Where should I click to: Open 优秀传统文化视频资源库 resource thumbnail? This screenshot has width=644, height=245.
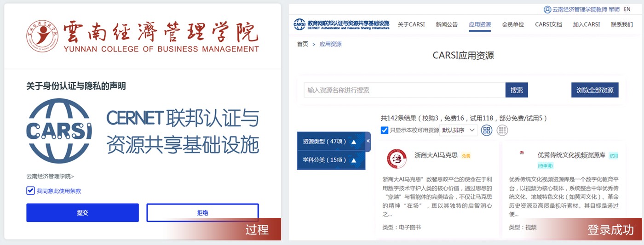tap(522, 153)
